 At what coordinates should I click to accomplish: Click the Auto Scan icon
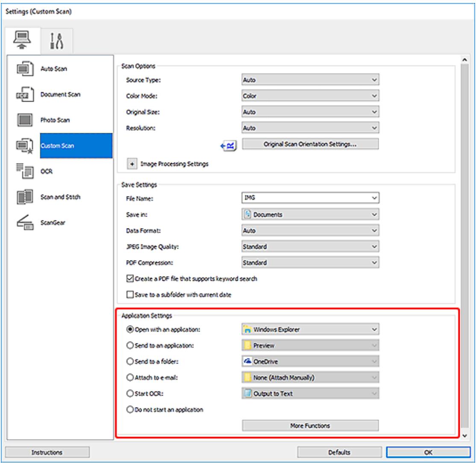pos(25,69)
